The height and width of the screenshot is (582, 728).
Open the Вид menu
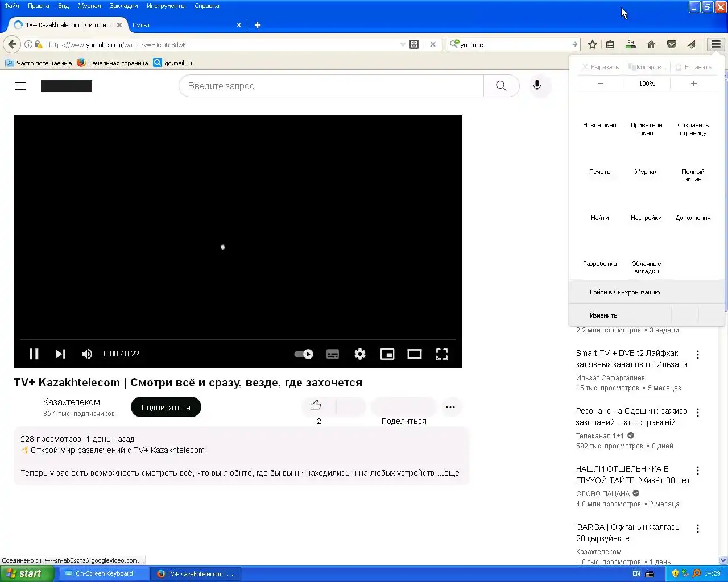(x=64, y=6)
